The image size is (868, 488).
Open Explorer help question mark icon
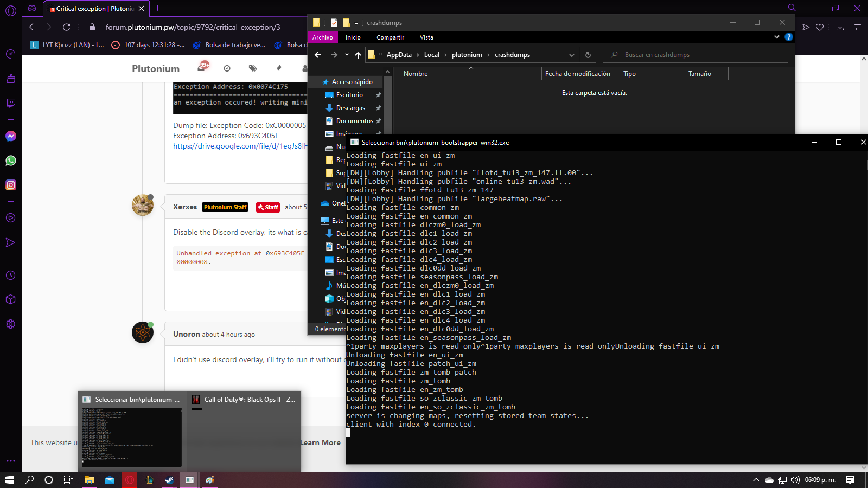[x=789, y=37]
